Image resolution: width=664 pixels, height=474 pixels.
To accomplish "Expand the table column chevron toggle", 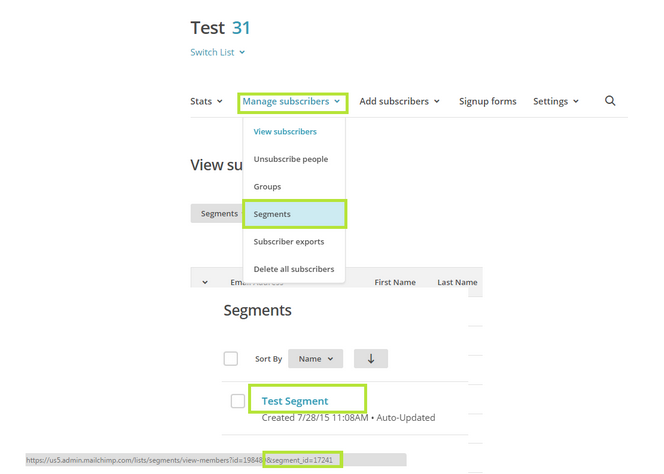I will pos(205,282).
